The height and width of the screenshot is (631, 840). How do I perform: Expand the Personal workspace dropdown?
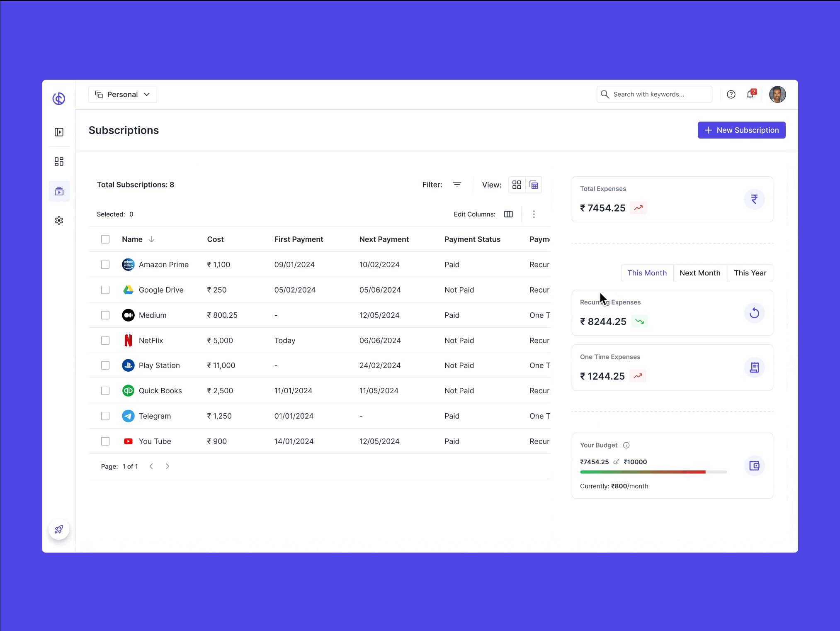[x=123, y=95]
